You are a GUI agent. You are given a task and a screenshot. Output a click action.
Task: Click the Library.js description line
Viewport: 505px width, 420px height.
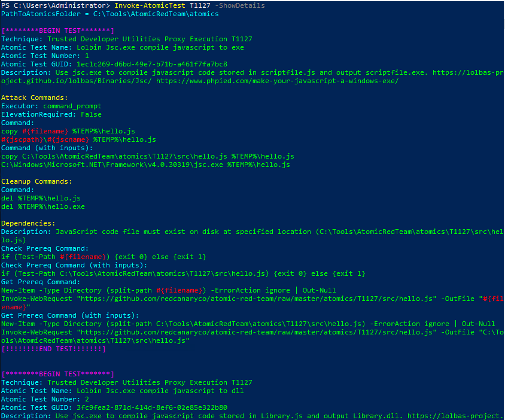point(252,416)
